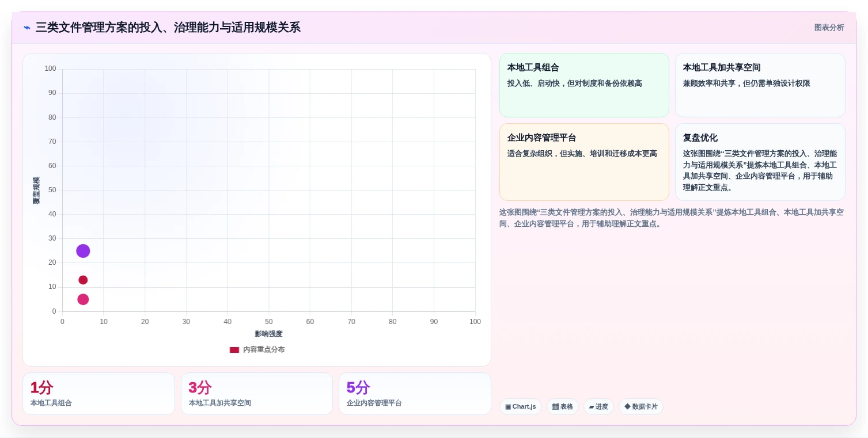Click the 3分 score card
Viewport: 868px width, 438px height.
point(257,394)
